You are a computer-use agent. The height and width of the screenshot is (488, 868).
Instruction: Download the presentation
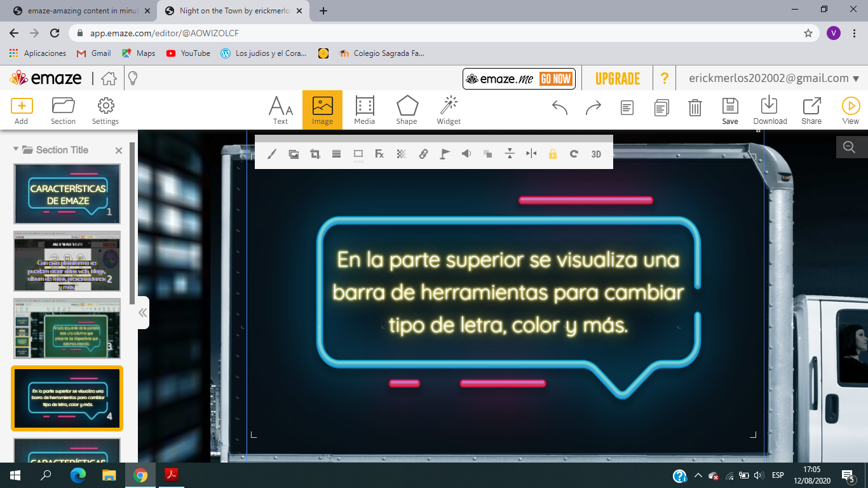pos(770,111)
